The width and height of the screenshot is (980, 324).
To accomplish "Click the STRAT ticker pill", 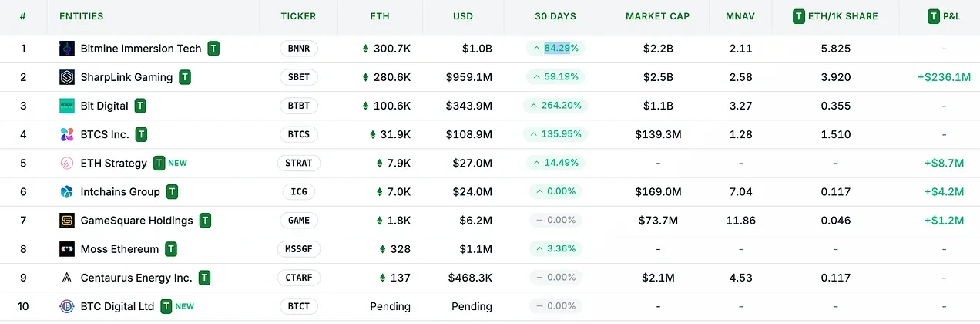I will point(298,163).
